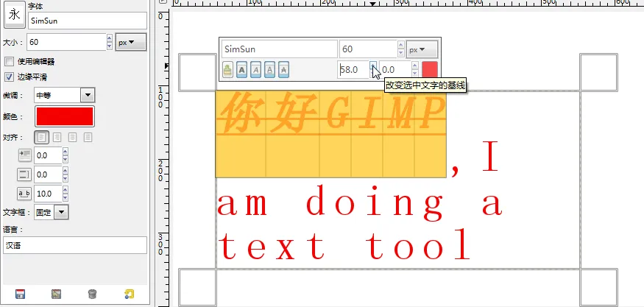Toggle underline in on-canvas text toolbar
Viewport: 644px width, 307px height.
pos(270,70)
